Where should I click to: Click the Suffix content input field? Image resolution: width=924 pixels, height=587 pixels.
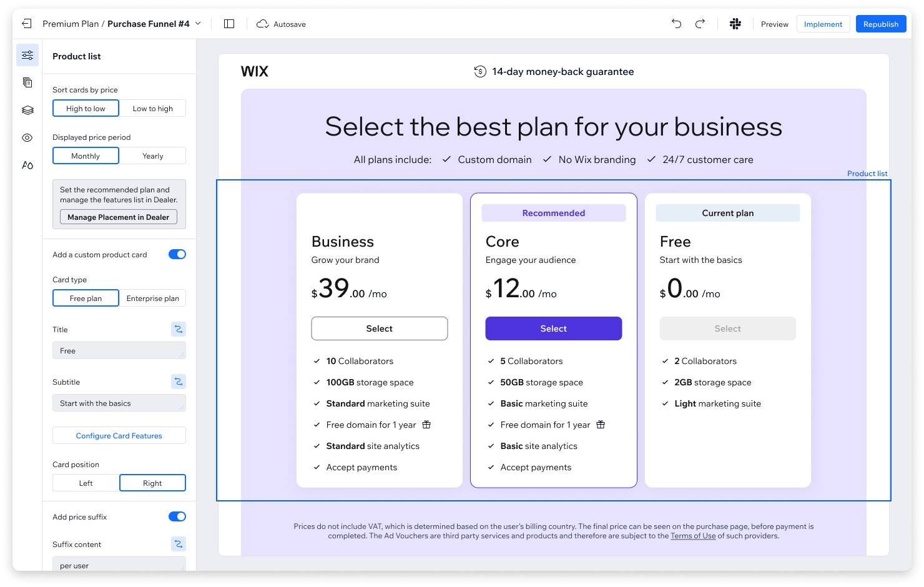119,564
